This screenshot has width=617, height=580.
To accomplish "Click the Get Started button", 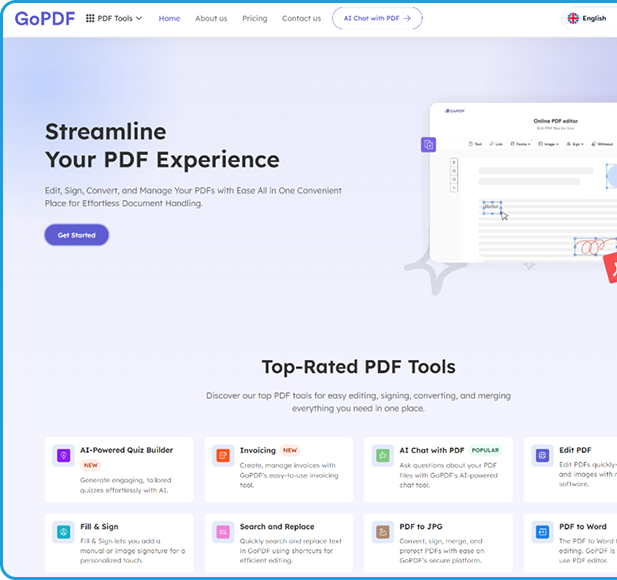I will 76,235.
